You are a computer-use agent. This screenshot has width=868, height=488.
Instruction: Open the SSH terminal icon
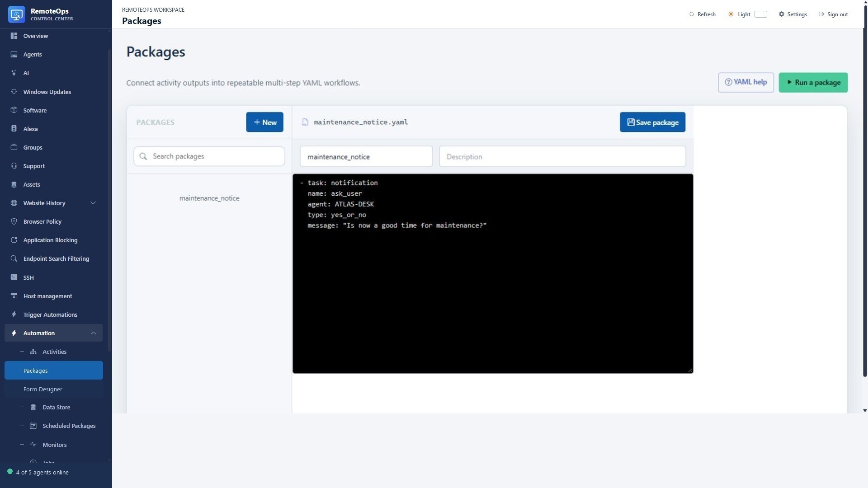(14, 277)
